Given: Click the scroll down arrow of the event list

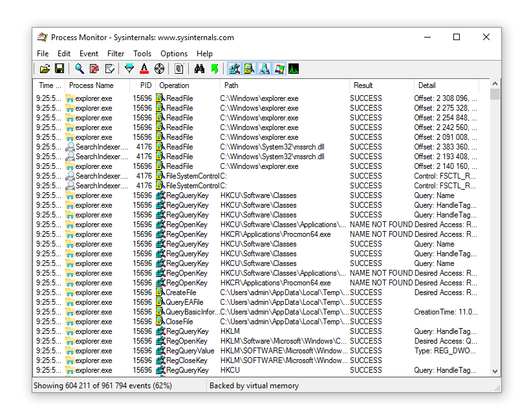Looking at the screenshot, I should [495, 371].
